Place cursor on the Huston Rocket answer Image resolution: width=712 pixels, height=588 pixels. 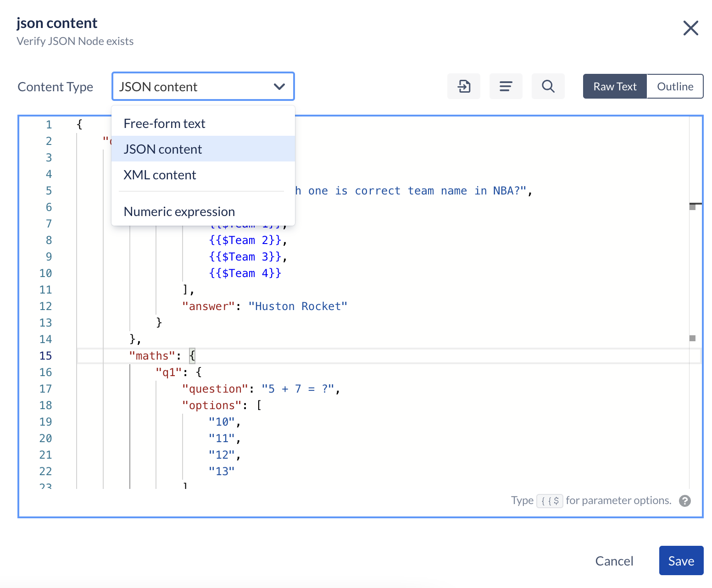[298, 306]
